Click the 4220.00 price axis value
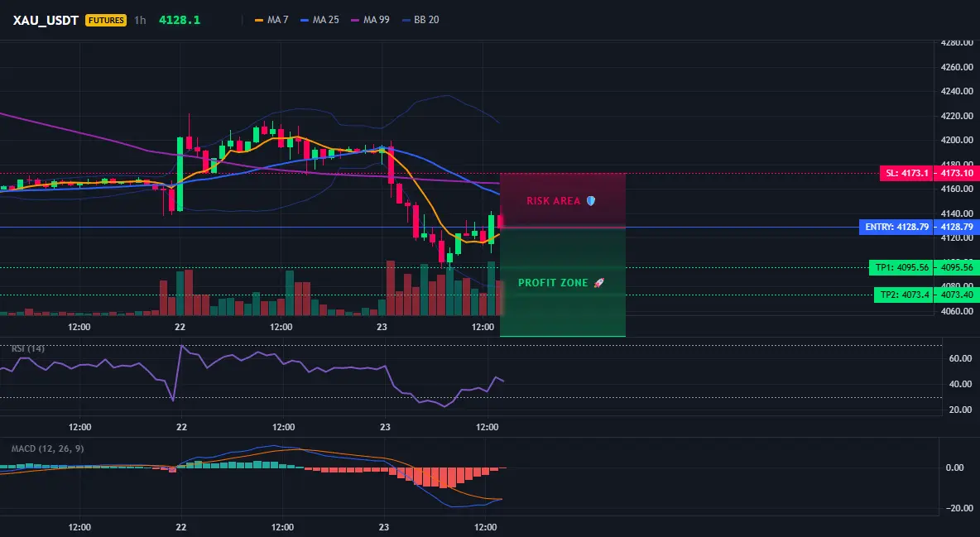Screen dimensions: 980x537 pos(957,116)
